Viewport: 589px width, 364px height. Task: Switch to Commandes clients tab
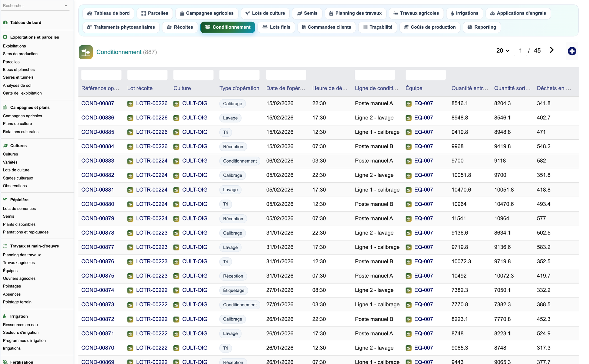[327, 27]
